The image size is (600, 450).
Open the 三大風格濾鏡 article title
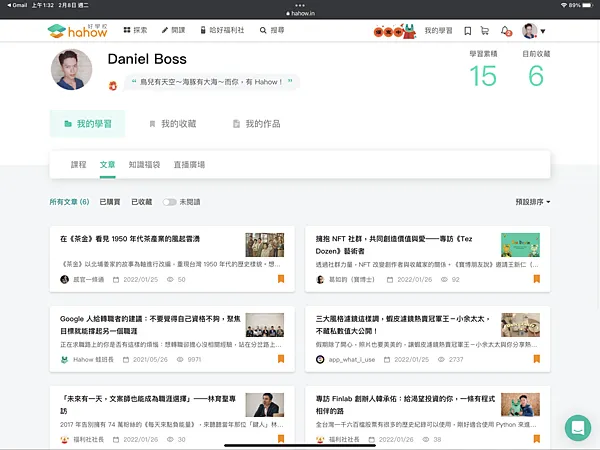click(403, 325)
